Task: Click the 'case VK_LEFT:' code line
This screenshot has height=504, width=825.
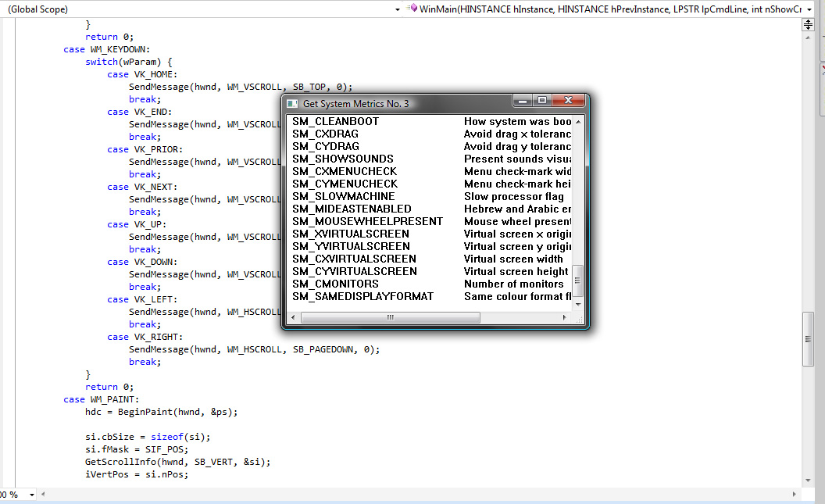Action: tap(142, 299)
